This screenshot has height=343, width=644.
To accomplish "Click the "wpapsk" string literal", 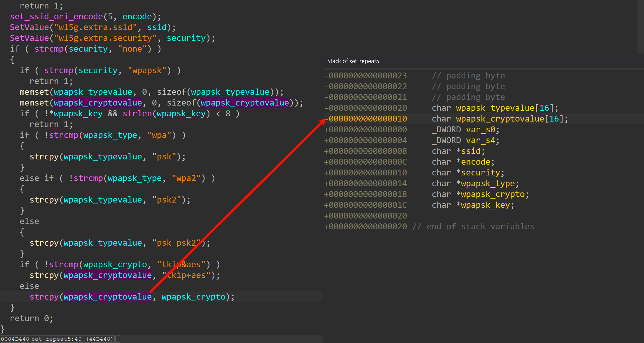I will point(149,70).
